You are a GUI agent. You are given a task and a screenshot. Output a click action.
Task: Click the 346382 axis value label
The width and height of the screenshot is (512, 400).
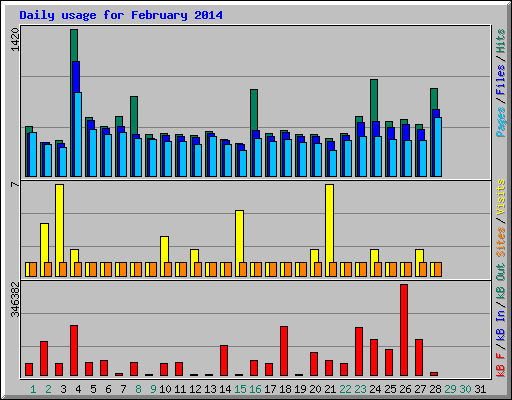pyautogui.click(x=15, y=299)
